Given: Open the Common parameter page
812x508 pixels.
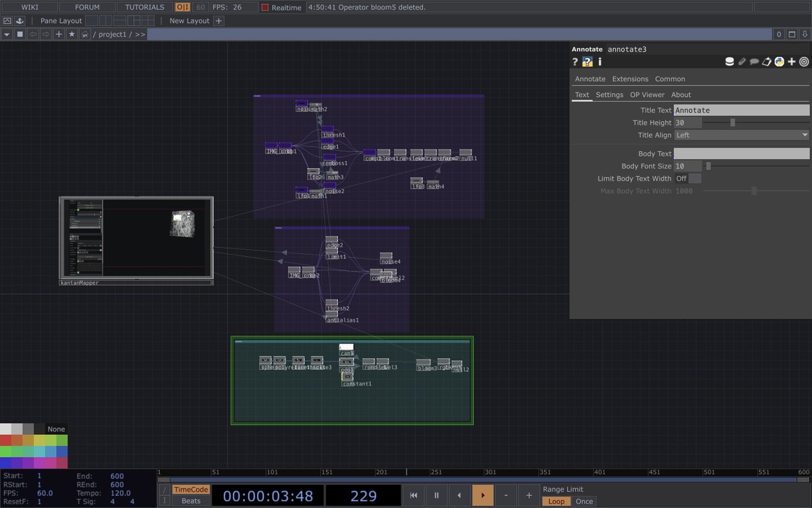Looking at the screenshot, I should 670,79.
